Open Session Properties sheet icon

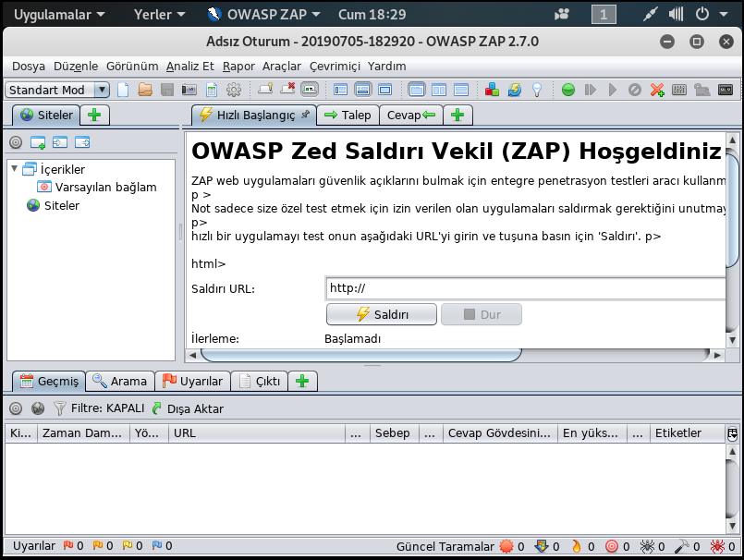(212, 90)
